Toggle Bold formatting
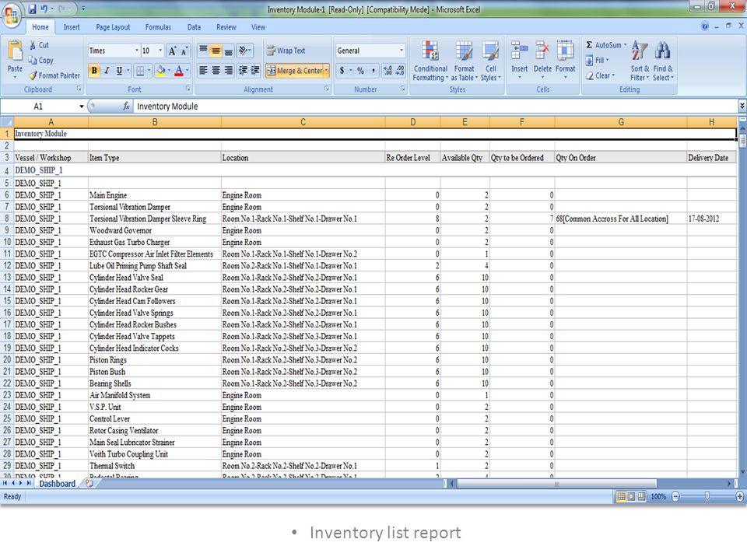The height and width of the screenshot is (560, 747). [x=94, y=71]
